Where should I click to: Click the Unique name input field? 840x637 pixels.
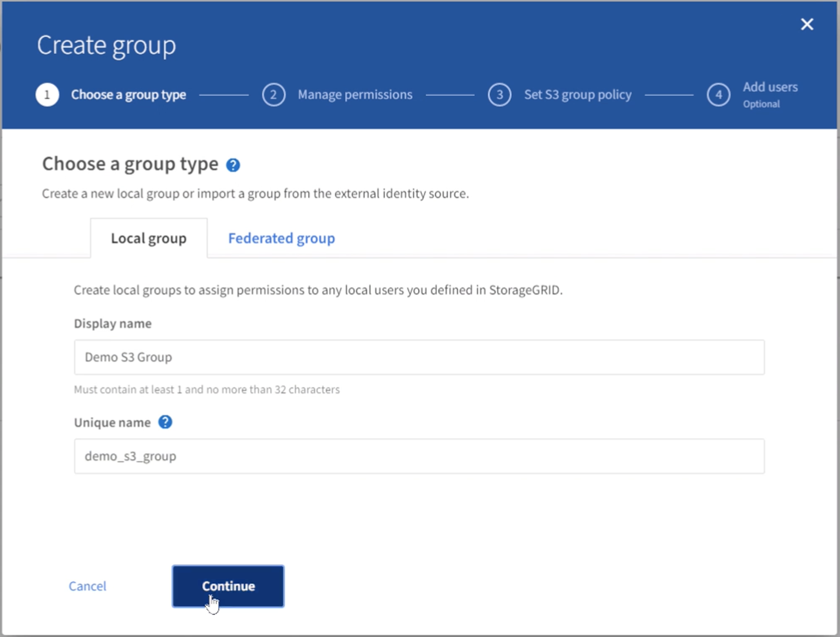419,456
